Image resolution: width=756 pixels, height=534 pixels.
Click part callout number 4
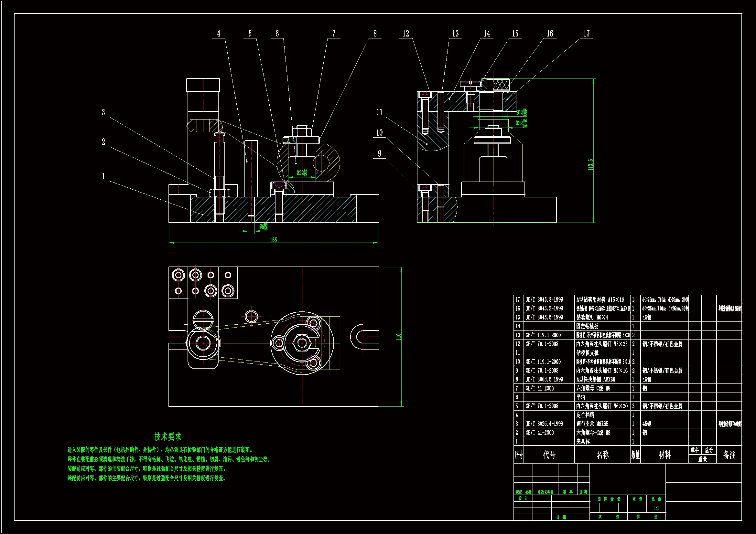[x=219, y=34]
